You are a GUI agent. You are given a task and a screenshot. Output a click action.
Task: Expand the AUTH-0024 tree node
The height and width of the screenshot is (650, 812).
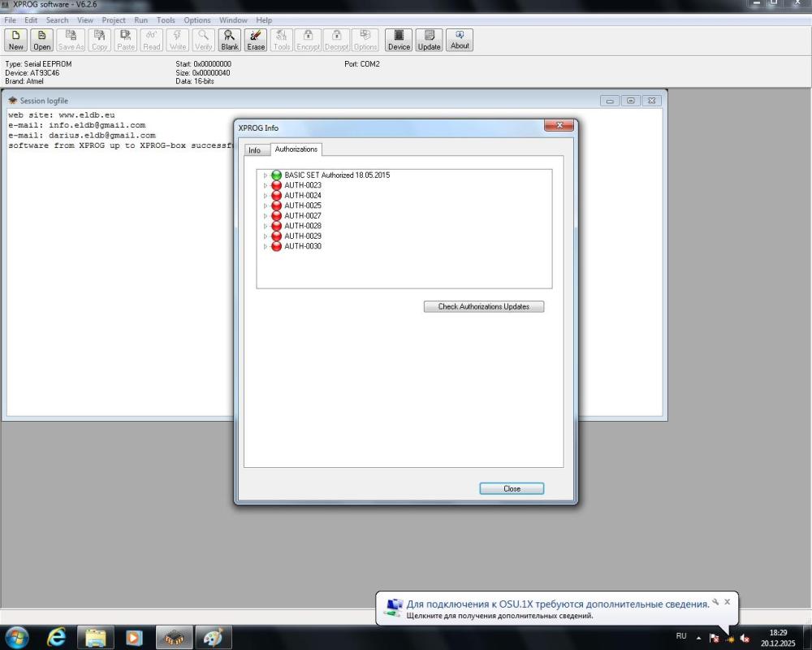pyautogui.click(x=266, y=196)
